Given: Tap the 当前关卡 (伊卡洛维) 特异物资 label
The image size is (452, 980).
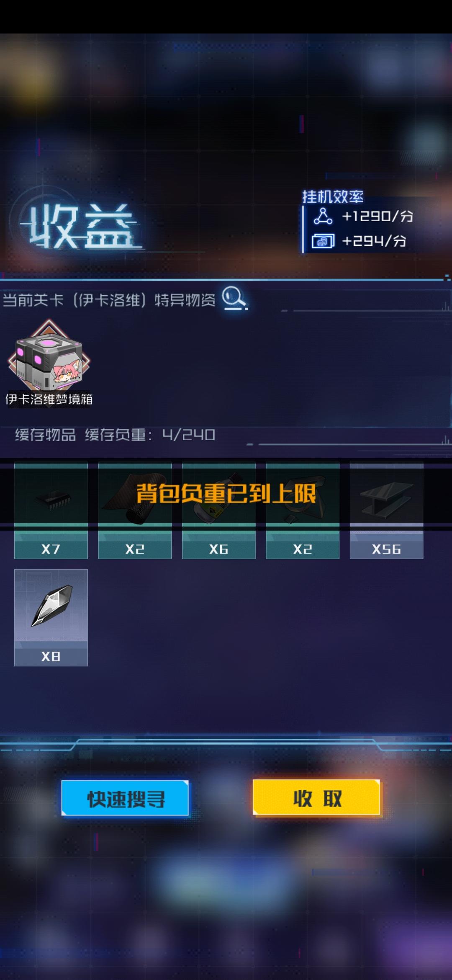Looking at the screenshot, I should tap(109, 300).
